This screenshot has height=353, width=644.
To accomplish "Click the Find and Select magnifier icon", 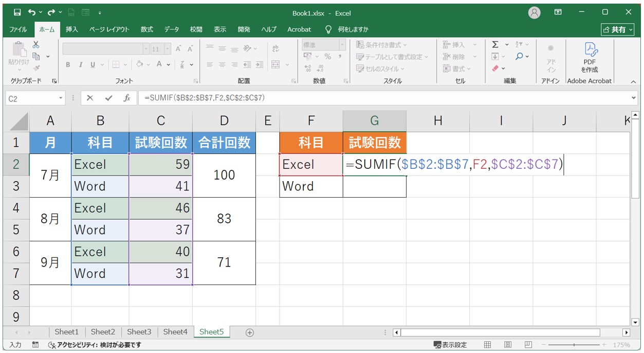I will click(x=519, y=56).
